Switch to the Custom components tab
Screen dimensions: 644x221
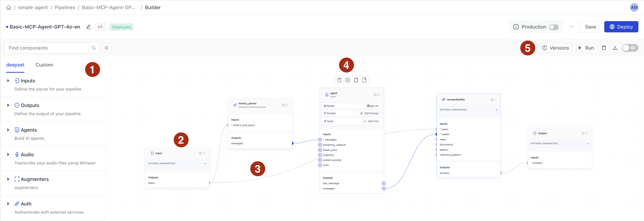(44, 65)
